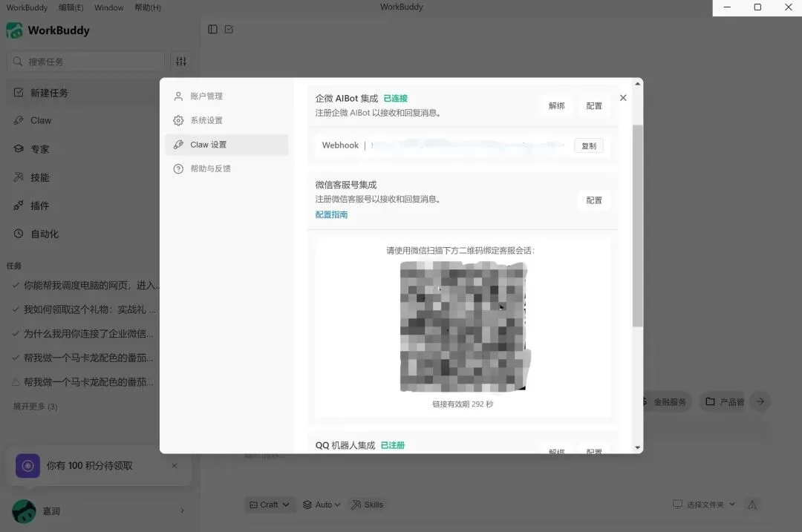Click the 已注册 status for QQ 机器人集成
This screenshot has height=532, width=802.
(392, 445)
